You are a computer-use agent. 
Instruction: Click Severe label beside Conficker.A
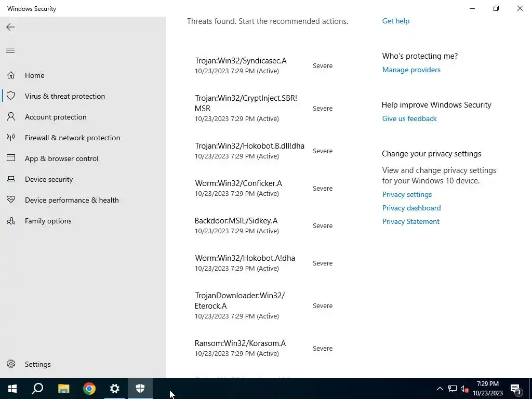click(323, 188)
